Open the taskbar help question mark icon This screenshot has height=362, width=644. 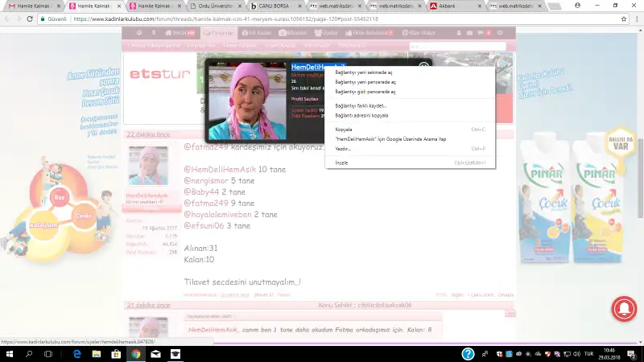coord(468,354)
